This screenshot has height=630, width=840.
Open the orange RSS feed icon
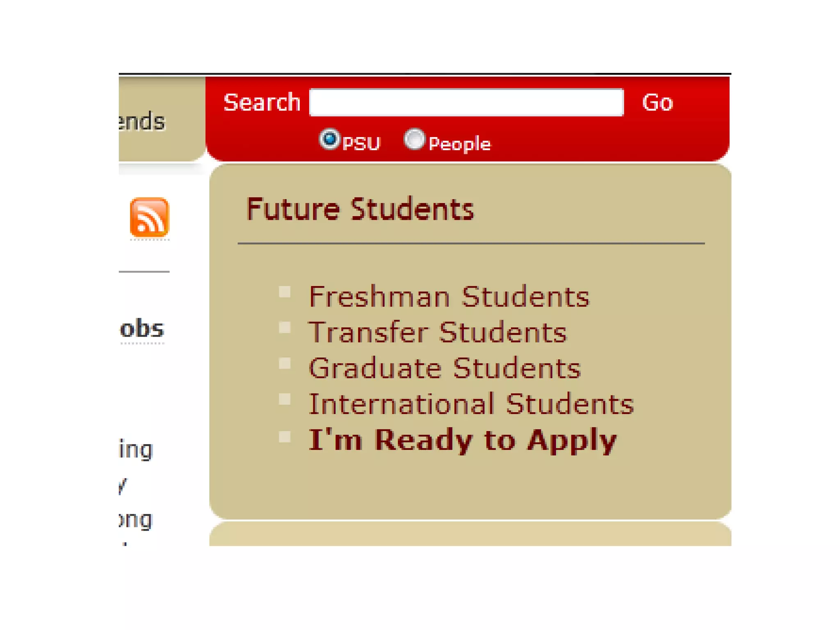coord(149,217)
